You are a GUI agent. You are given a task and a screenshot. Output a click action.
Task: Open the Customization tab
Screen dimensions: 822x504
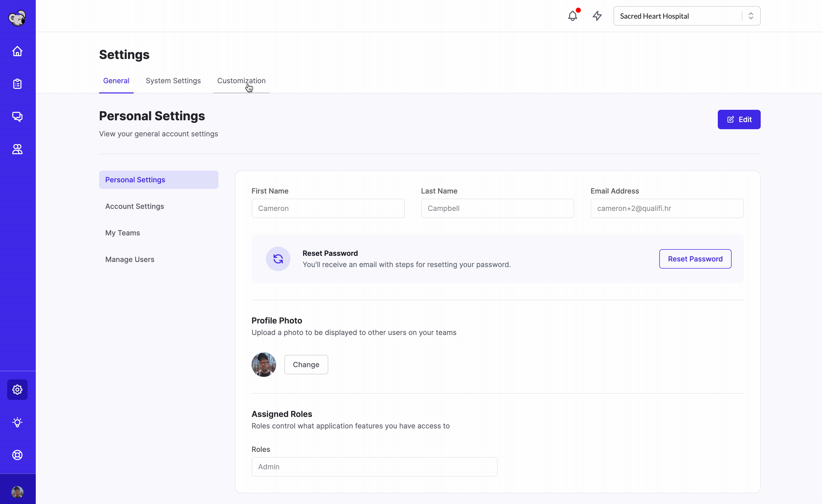pos(241,81)
